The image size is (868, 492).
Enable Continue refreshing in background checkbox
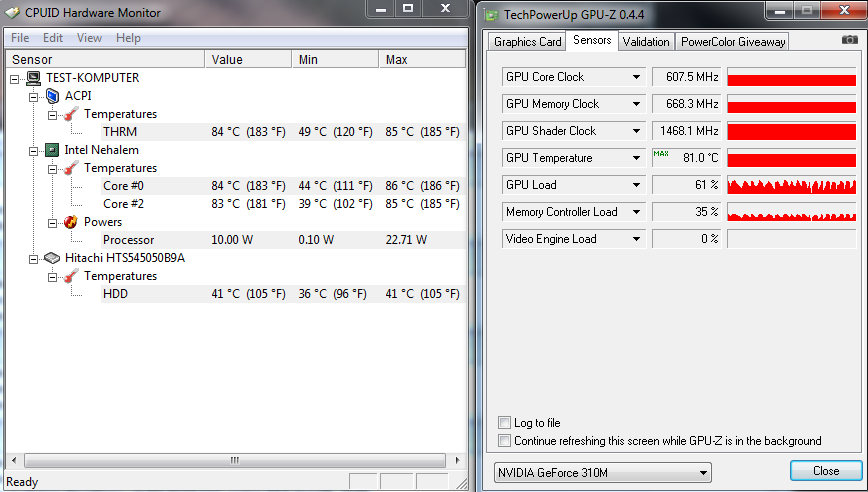[x=504, y=441]
